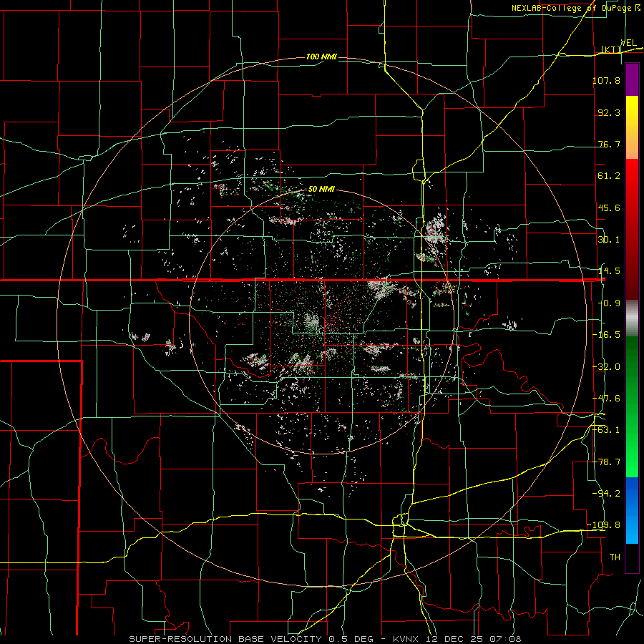
Task: Click the -47.6 velocity scale value
Action: pos(607,398)
